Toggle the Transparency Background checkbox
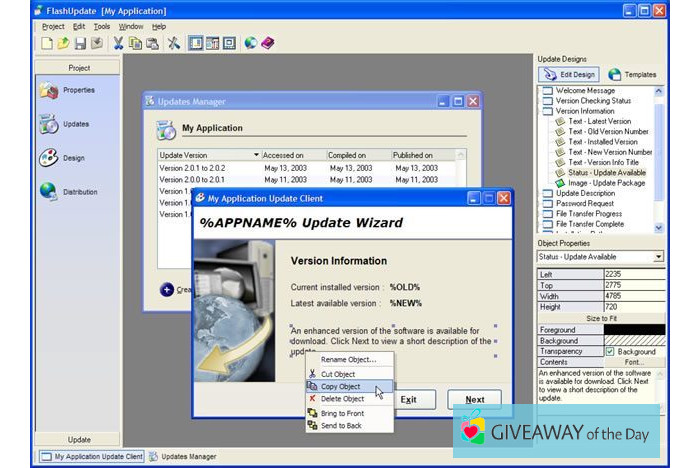 610,351
